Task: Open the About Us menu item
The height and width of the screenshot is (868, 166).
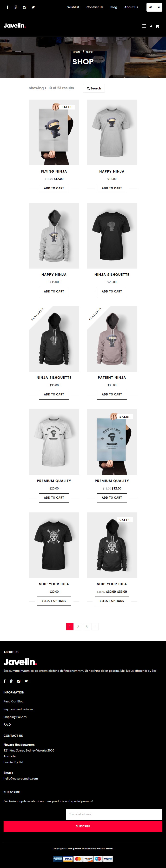Action: [x=131, y=7]
